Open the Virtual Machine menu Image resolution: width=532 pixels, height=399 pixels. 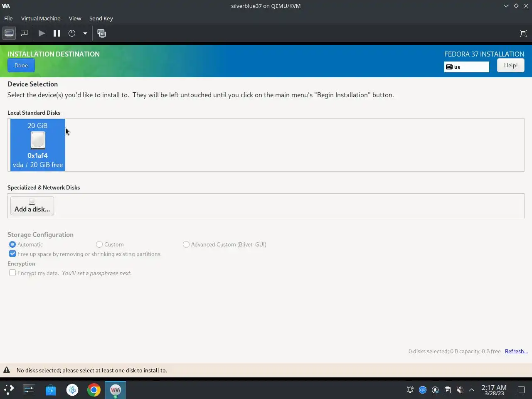pos(41,18)
